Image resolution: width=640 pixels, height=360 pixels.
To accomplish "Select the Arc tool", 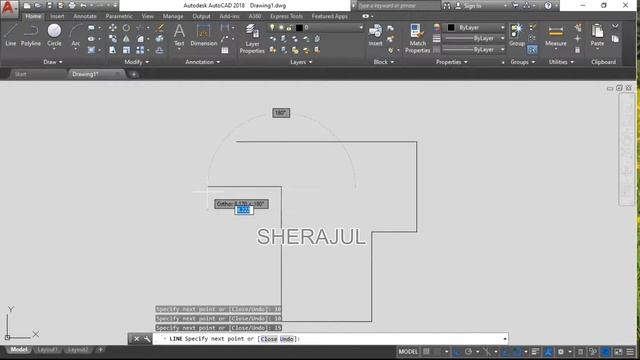I will [x=76, y=37].
